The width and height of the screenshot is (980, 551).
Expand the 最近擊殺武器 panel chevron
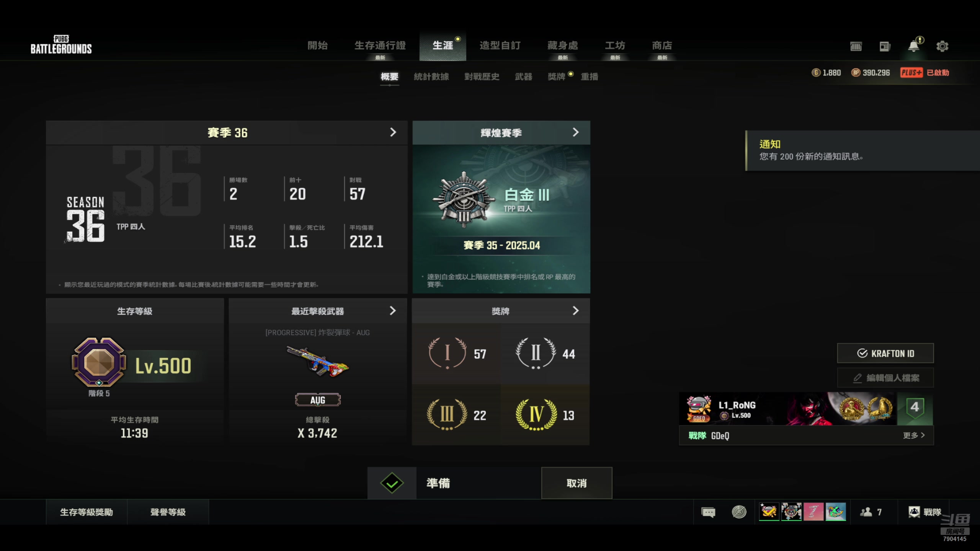[393, 311]
